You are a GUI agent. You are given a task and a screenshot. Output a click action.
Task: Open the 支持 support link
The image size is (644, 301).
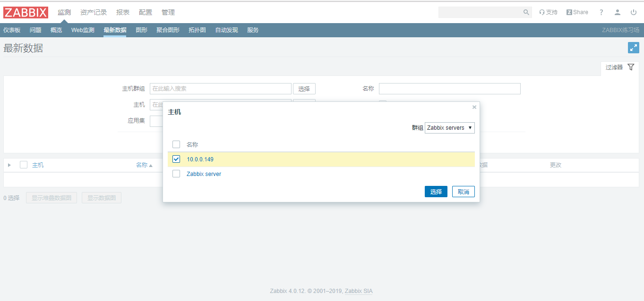point(548,12)
